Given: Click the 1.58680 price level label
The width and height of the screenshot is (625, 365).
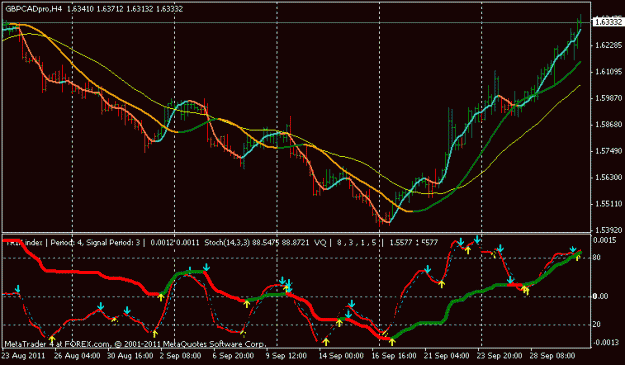Looking at the screenshot, I should (608, 125).
